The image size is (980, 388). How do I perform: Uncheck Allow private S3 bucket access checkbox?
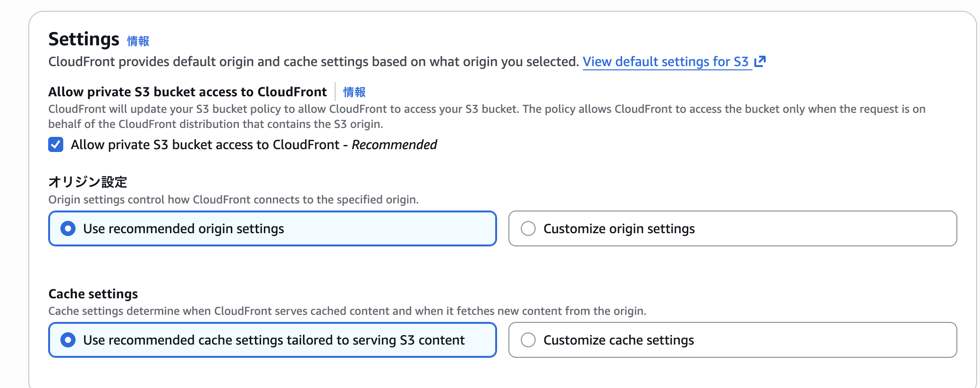click(56, 144)
